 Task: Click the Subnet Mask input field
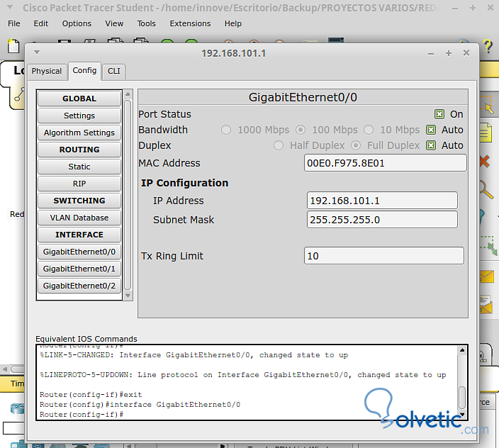pyautogui.click(x=382, y=220)
